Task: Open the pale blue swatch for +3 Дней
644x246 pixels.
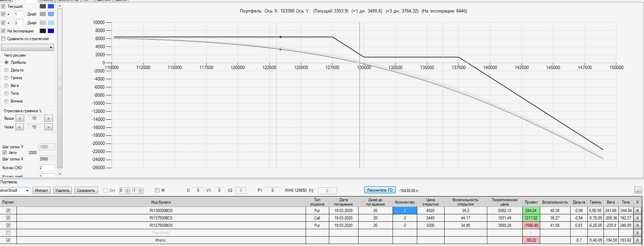Action: pyautogui.click(x=51, y=23)
